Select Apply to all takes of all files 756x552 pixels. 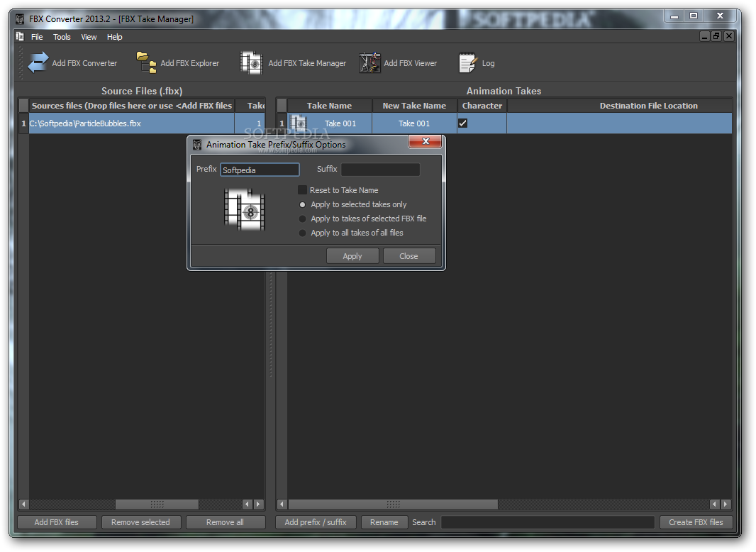(x=302, y=233)
